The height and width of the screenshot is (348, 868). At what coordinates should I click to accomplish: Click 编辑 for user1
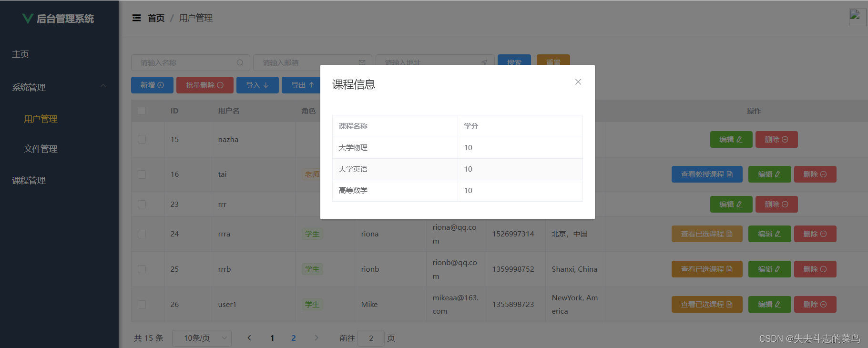pyautogui.click(x=769, y=305)
